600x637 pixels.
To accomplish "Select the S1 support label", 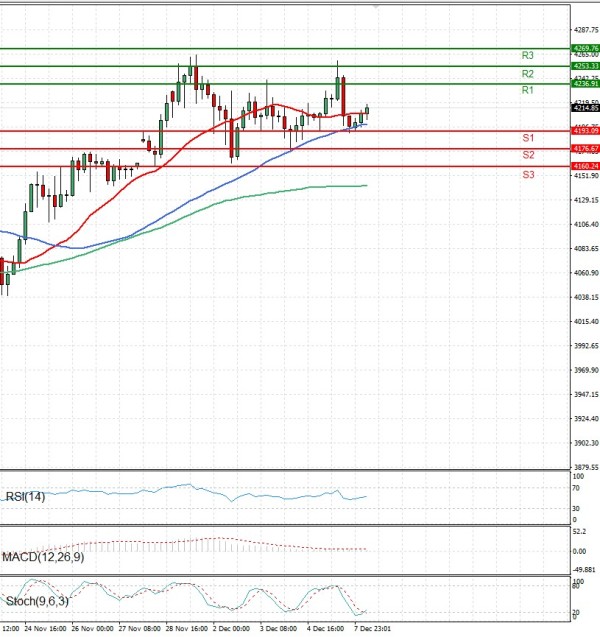I will pyautogui.click(x=527, y=137).
